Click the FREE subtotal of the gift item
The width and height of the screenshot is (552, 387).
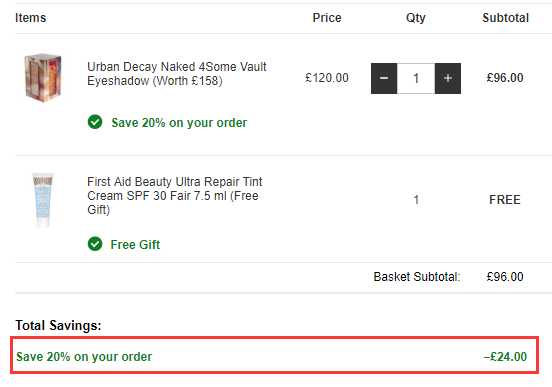[x=505, y=200]
